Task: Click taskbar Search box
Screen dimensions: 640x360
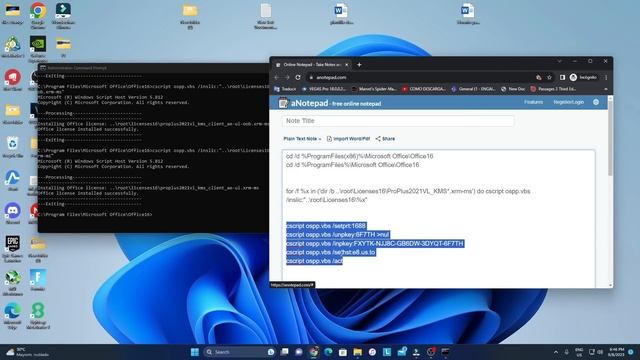Action: tap(240, 352)
